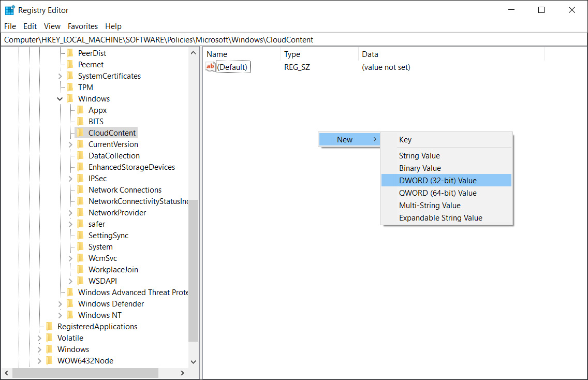This screenshot has height=380, width=588.
Task: Open the View menu
Action: (52, 26)
